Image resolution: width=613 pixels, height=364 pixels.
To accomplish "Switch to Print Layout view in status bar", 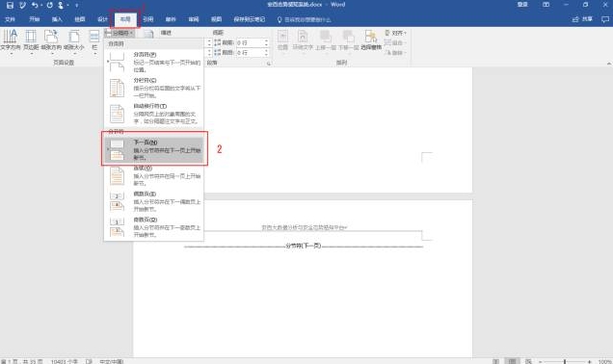I will pyautogui.click(x=512, y=361).
